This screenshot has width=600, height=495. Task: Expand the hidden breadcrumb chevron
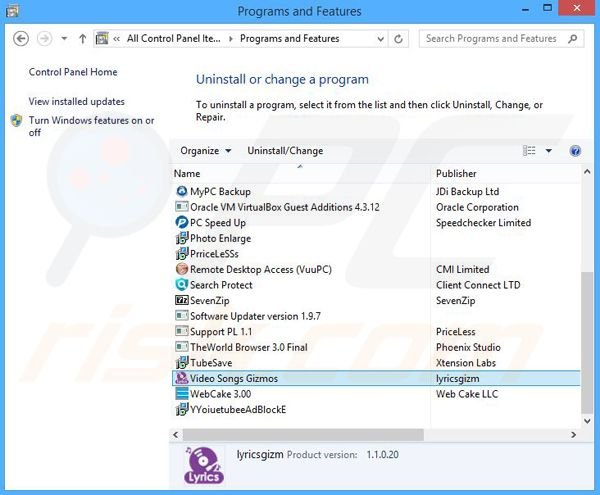click(117, 39)
